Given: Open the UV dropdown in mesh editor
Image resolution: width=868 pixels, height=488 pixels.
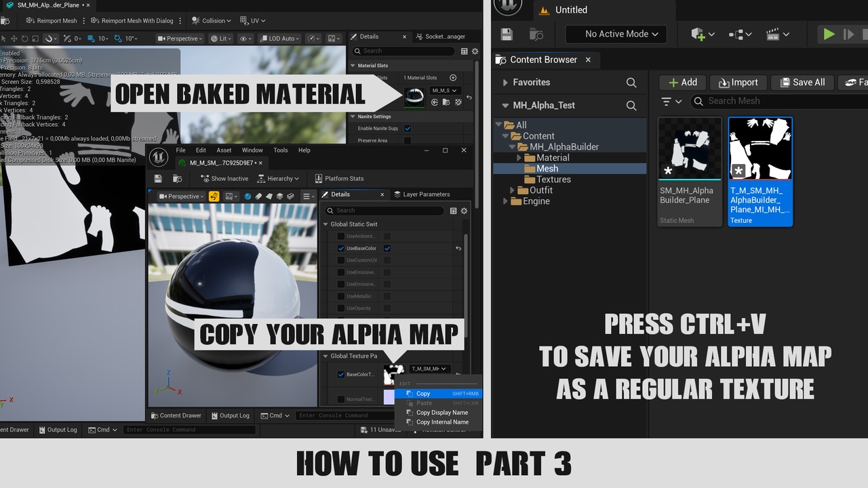Looking at the screenshot, I should point(254,20).
